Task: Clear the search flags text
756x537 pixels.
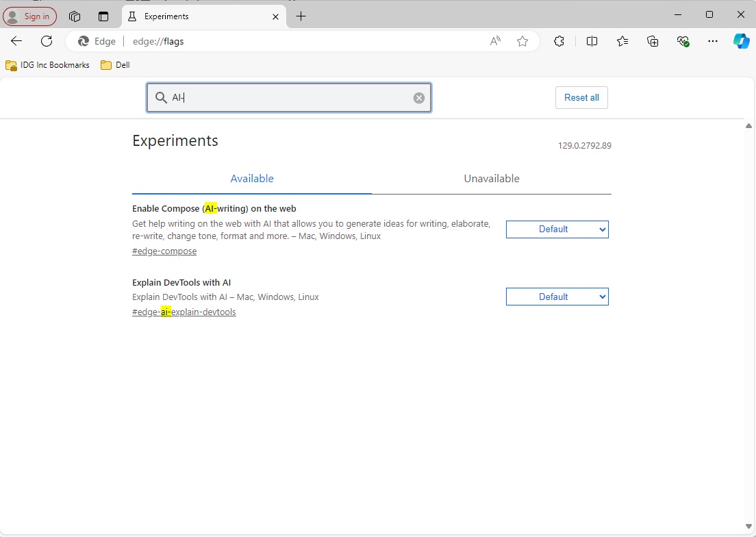Action: coord(419,98)
